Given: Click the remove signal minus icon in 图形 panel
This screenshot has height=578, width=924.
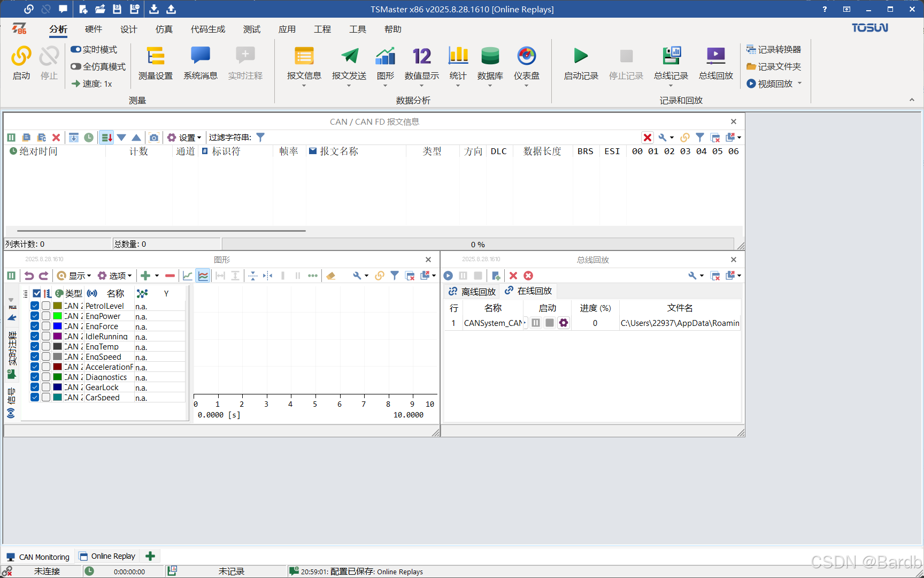Looking at the screenshot, I should [x=170, y=276].
